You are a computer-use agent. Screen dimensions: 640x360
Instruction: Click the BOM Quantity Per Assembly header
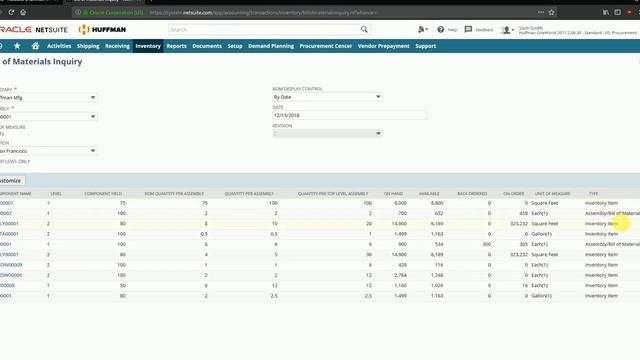tap(174, 193)
